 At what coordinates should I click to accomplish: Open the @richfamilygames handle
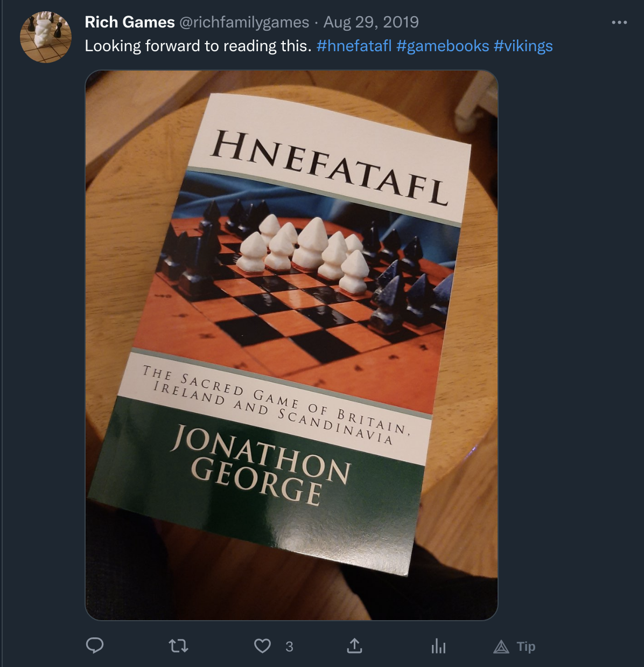244,22
